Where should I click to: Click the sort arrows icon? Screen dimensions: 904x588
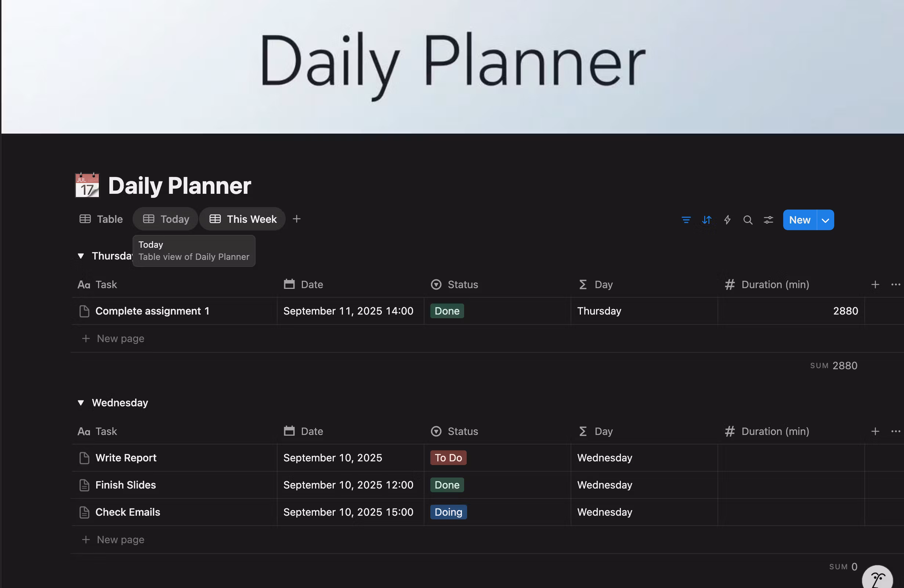click(706, 220)
